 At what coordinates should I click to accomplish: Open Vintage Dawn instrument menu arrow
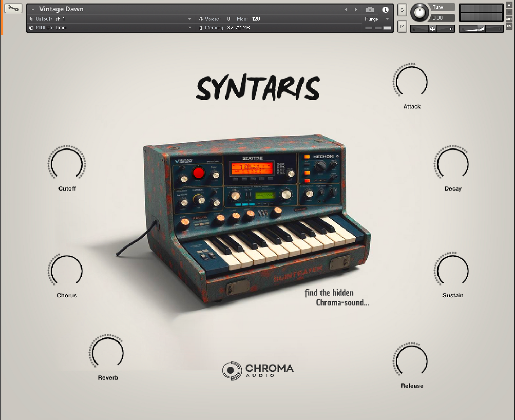[33, 10]
